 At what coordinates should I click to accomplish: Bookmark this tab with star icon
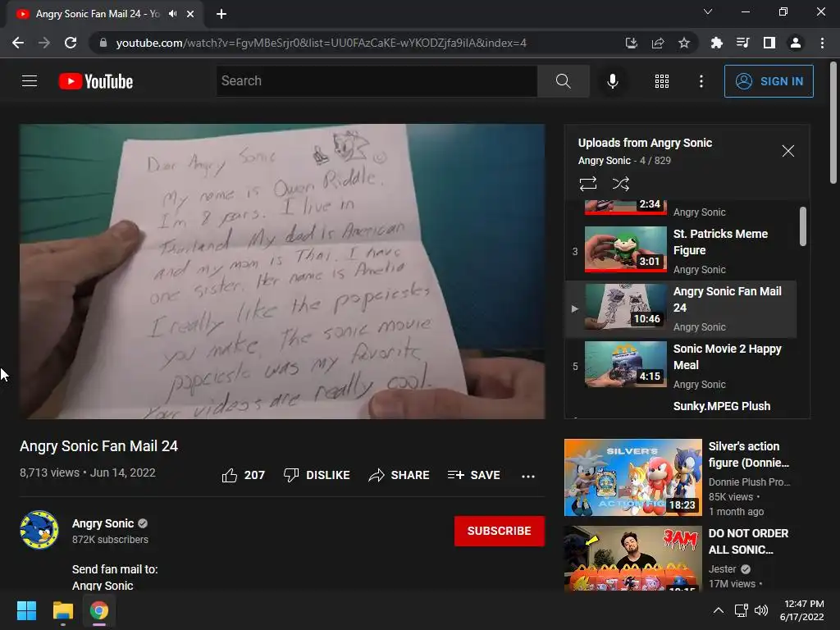pos(684,43)
